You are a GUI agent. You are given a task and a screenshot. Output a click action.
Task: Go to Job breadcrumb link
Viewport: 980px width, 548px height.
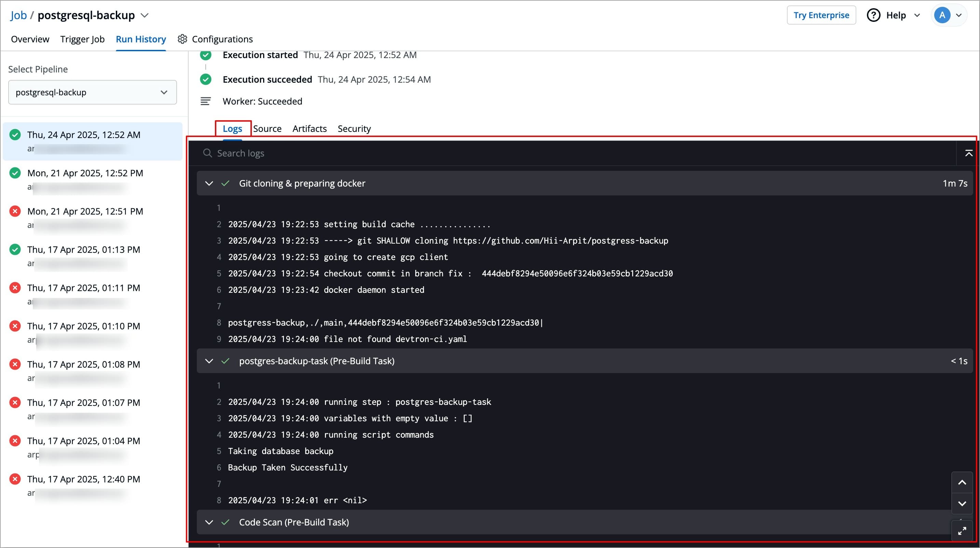tap(19, 15)
